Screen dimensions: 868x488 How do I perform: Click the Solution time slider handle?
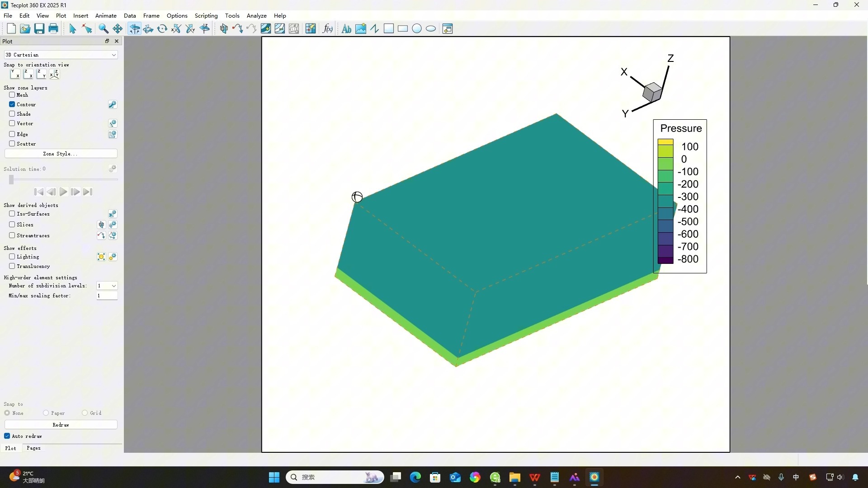tap(11, 180)
